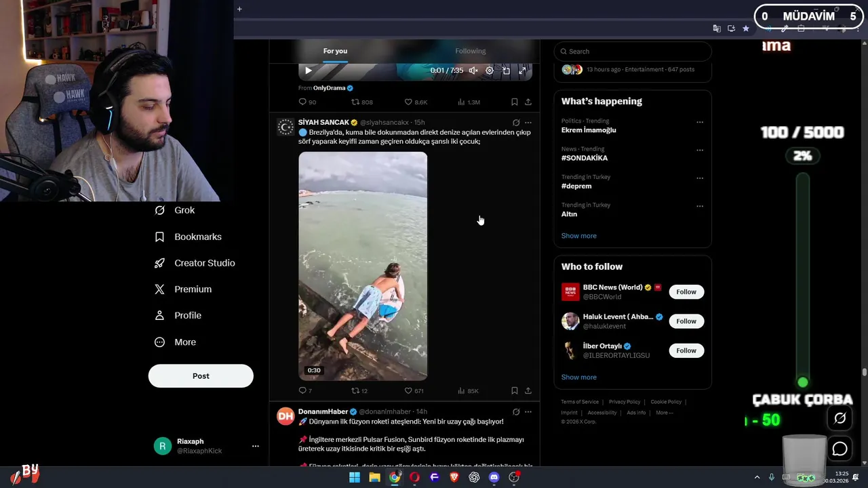The height and width of the screenshot is (488, 868).
Task: Like the OnlyDrama post (8.6K)
Action: pos(416,102)
